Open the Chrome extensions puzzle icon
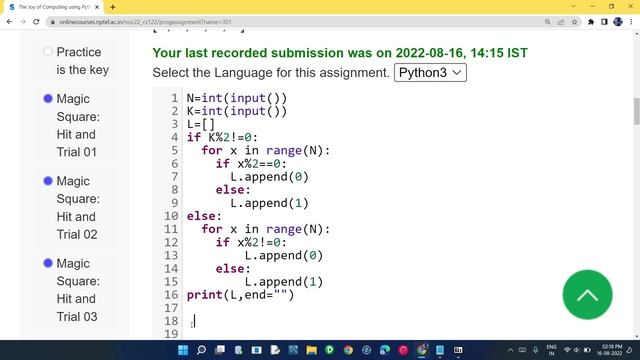Image resolution: width=640 pixels, height=360 pixels. tap(591, 22)
